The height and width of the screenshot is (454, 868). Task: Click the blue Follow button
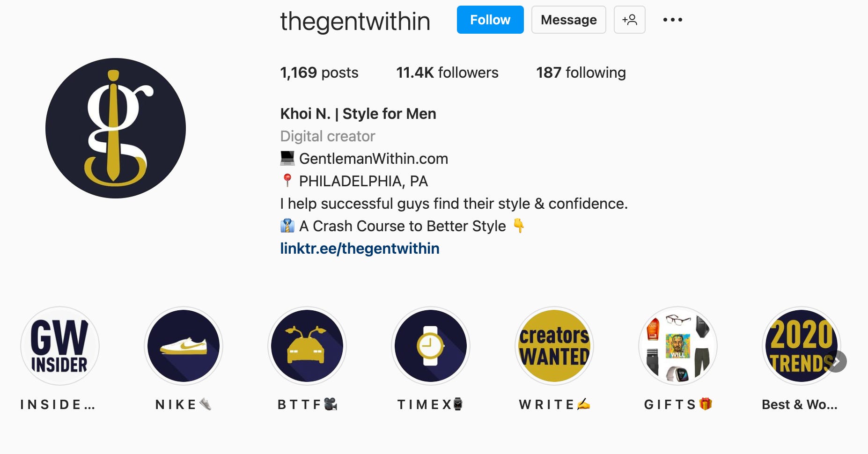pos(490,20)
